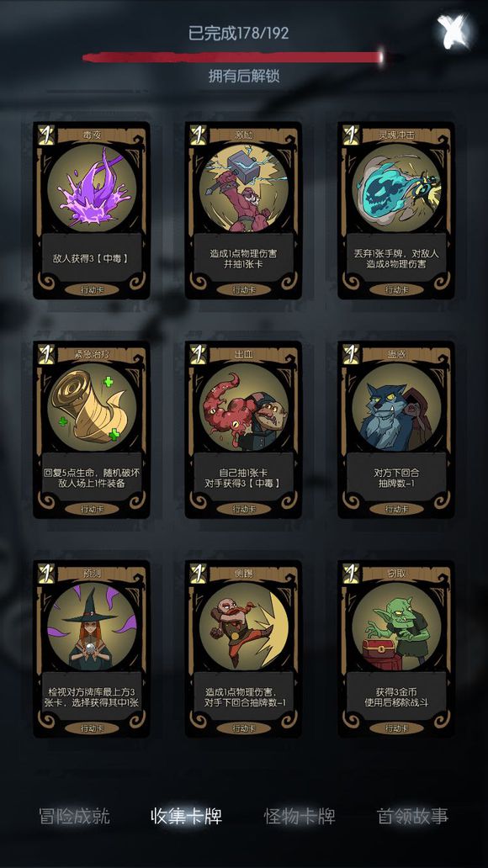Go to the 首领故事 tab
488x868 pixels.
(412, 816)
